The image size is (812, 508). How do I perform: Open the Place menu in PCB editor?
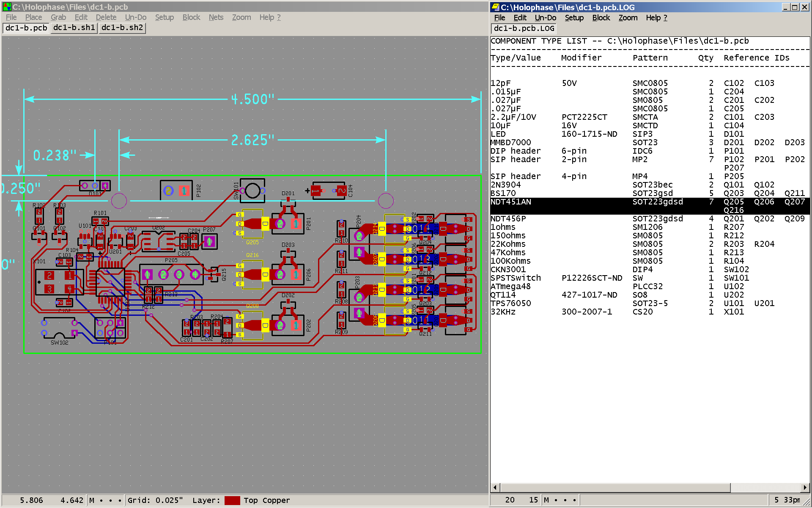click(x=33, y=17)
